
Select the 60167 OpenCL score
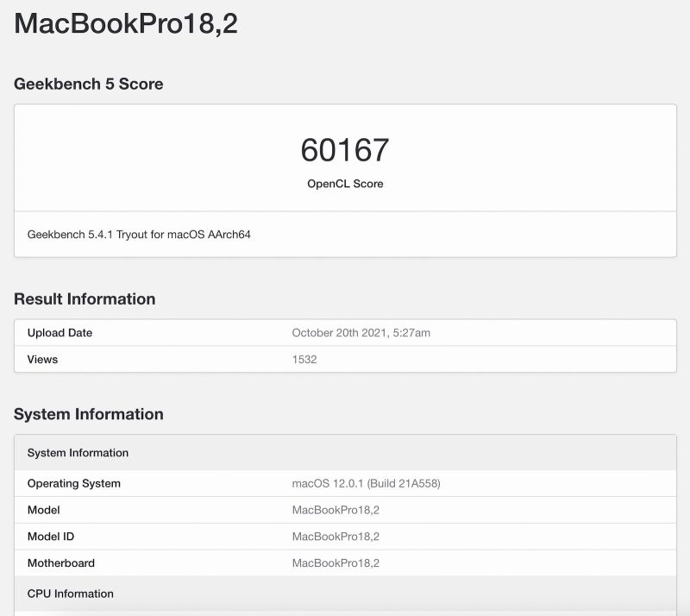coord(344,148)
